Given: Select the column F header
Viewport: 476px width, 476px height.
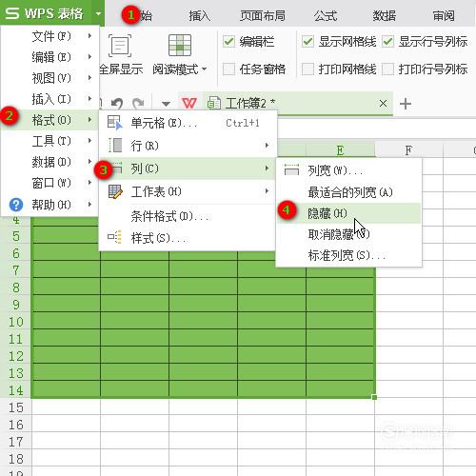Looking at the screenshot, I should click(408, 149).
